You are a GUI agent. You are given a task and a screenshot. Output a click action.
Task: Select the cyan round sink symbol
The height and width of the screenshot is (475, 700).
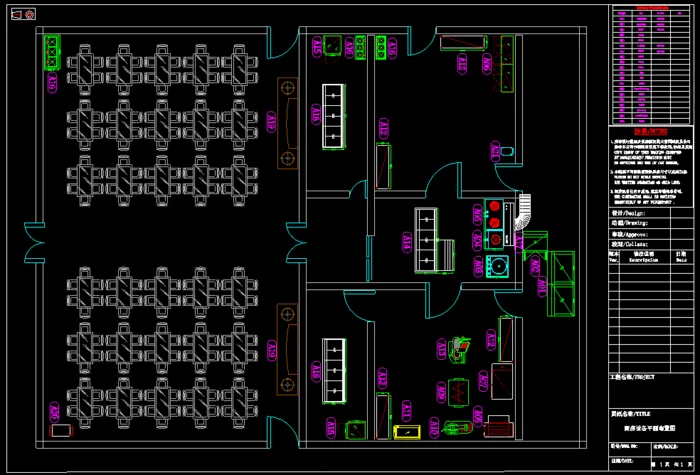[496, 266]
